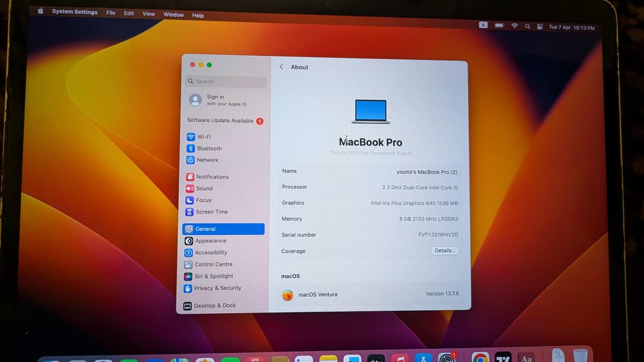Click the Spotlight search magnifier in menu bar
The height and width of the screenshot is (362, 644).
pos(527,27)
